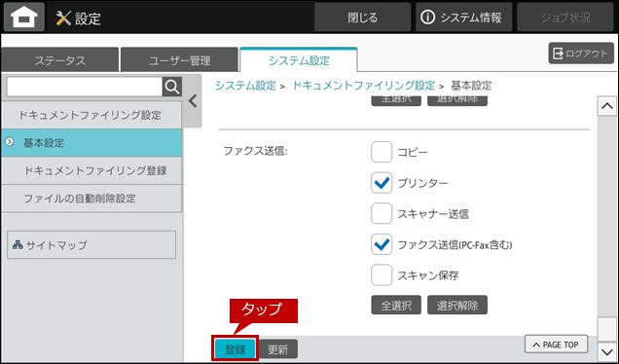The height and width of the screenshot is (364, 619).
Task: Jump to PAGE TOP
Action: click(x=556, y=345)
